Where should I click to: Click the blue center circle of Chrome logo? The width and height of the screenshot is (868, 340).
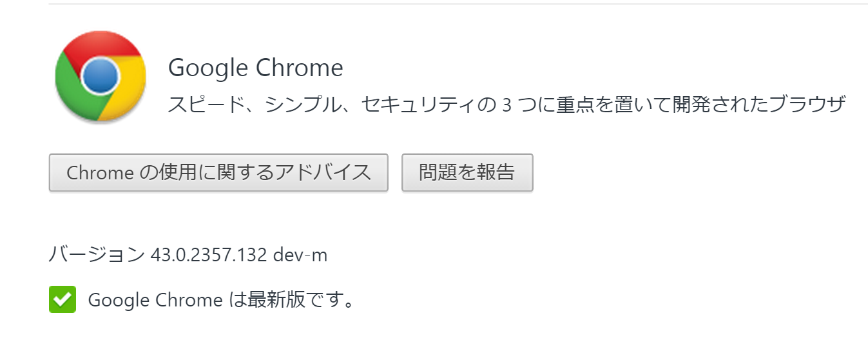[x=101, y=77]
